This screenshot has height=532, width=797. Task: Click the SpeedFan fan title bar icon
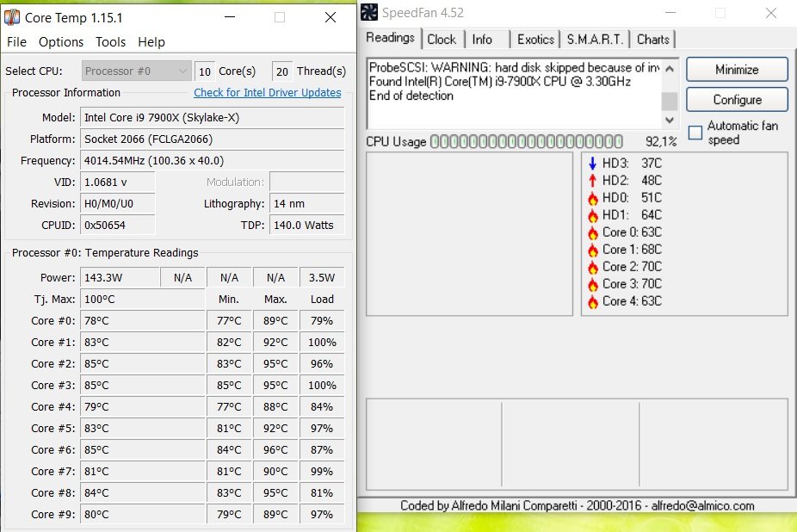click(369, 12)
